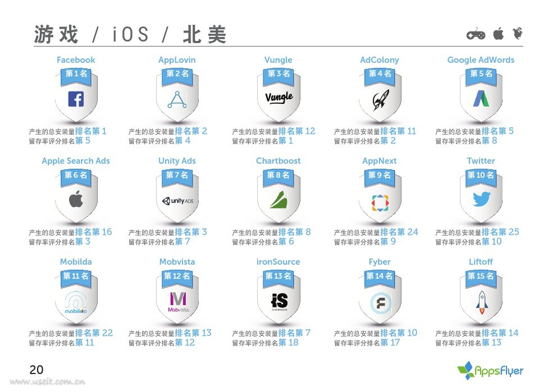Click the 'Mobilda' network name
Image resolution: width=557 pixels, height=392 pixels.
click(76, 262)
